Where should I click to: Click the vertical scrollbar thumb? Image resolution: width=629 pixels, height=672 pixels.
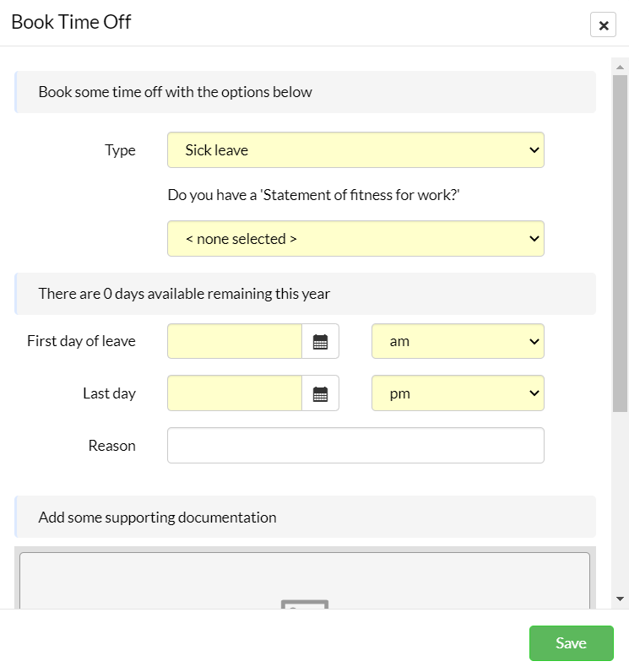point(620,243)
